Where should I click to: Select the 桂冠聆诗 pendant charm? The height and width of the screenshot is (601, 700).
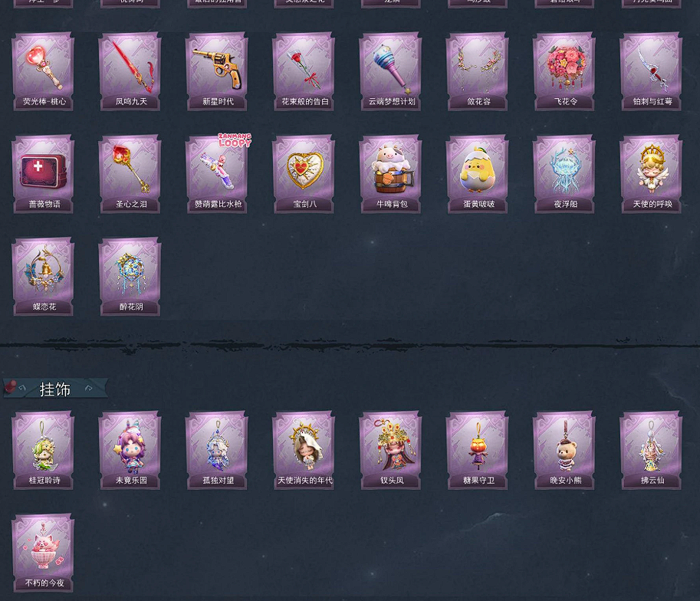pos(43,450)
